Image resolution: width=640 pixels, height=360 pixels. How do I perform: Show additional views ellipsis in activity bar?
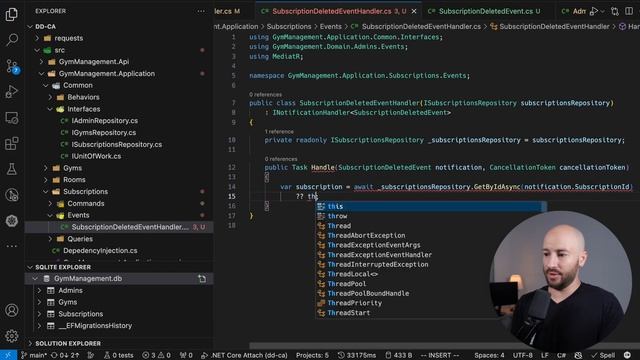point(11,246)
